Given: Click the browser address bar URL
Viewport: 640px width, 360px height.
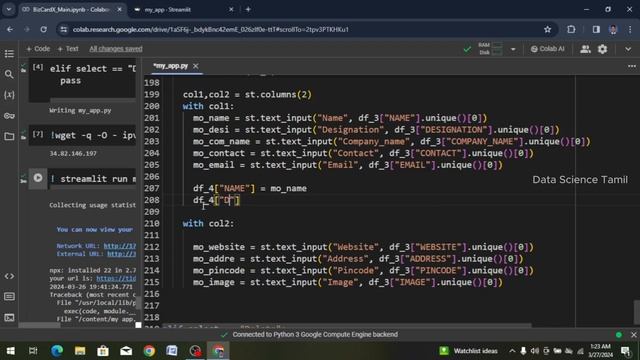Looking at the screenshot, I should click(x=211, y=29).
